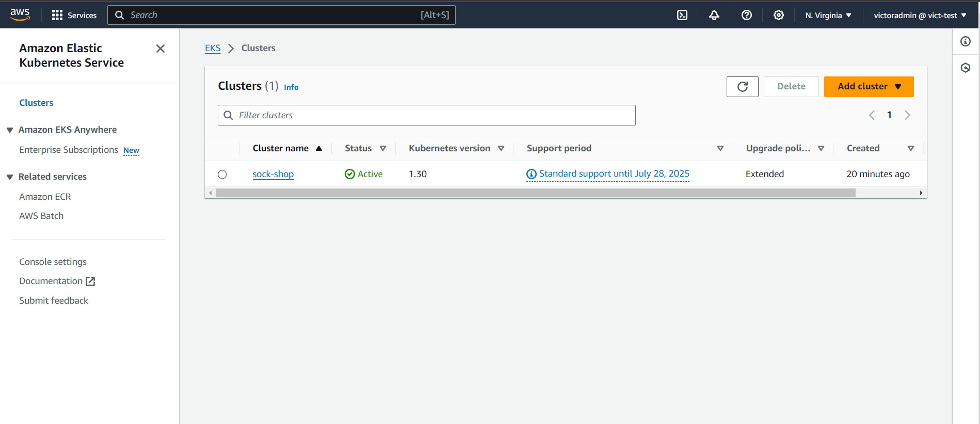980x424 pixels.
Task: Open the Add cluster dropdown
Action: (x=869, y=87)
